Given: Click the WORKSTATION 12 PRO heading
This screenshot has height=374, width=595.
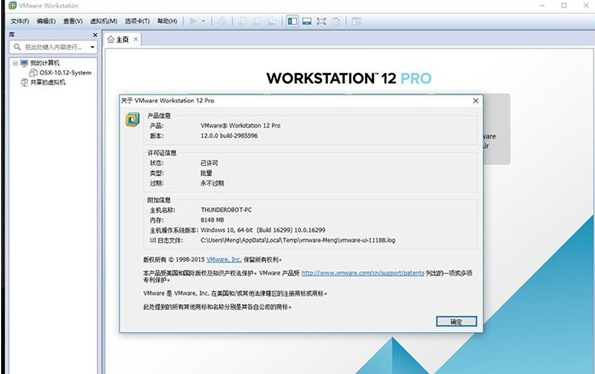Looking at the screenshot, I should (x=349, y=79).
